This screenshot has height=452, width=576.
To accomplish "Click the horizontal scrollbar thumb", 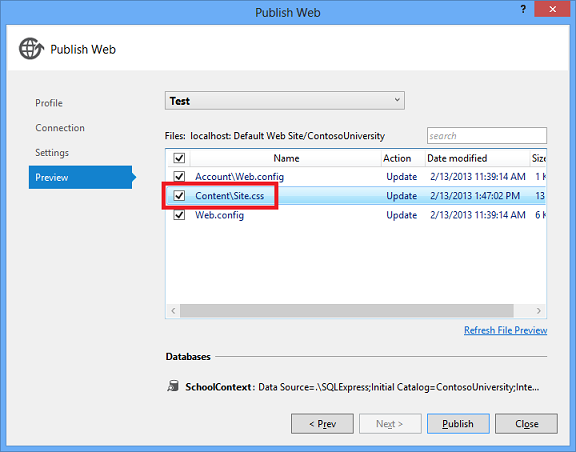I will (x=346, y=311).
